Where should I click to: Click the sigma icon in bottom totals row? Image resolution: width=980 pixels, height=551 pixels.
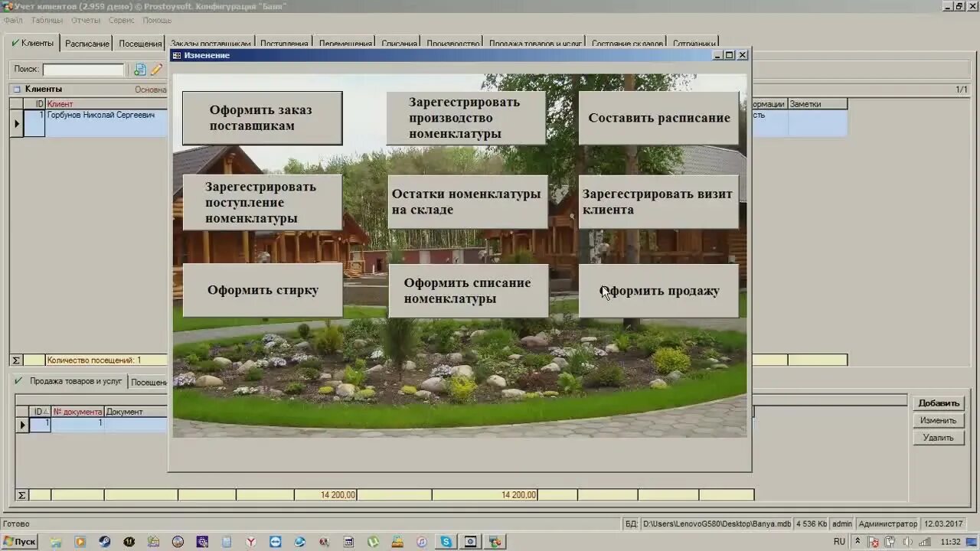pos(21,495)
